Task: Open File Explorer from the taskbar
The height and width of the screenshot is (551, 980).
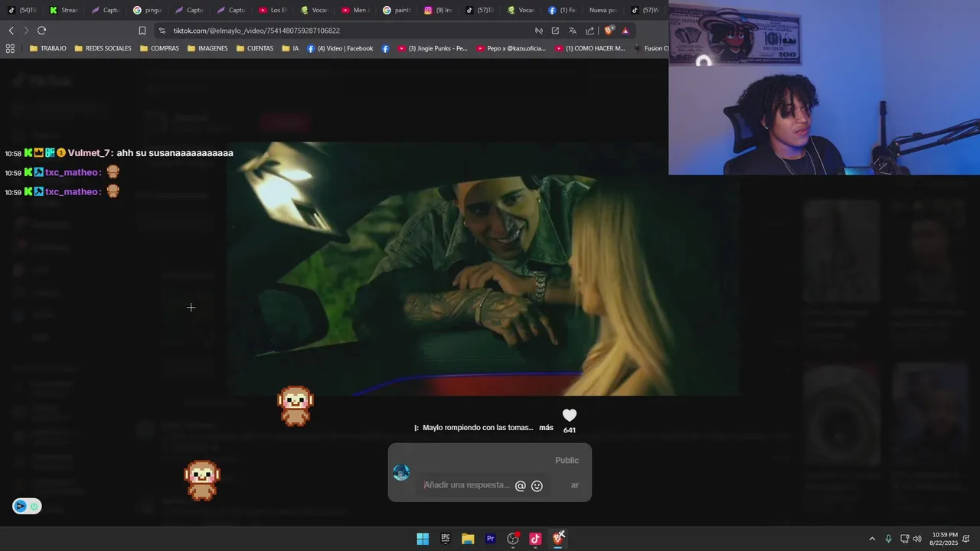Action: (x=468, y=539)
